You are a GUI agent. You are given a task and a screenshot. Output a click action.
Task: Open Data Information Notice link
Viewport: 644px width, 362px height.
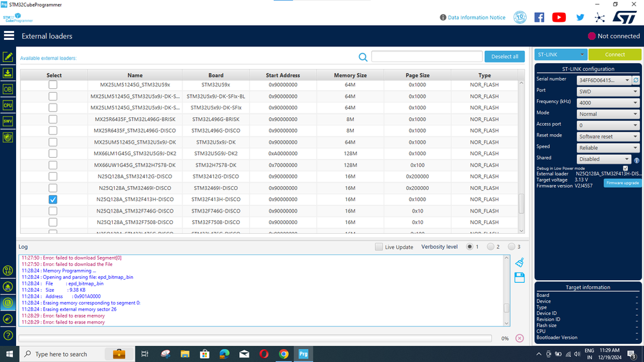point(476,17)
